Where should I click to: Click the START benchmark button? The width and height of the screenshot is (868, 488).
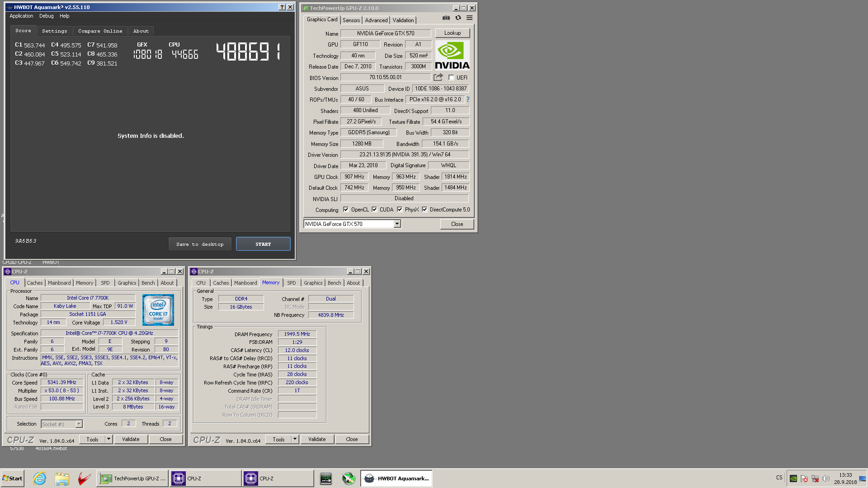(x=263, y=244)
